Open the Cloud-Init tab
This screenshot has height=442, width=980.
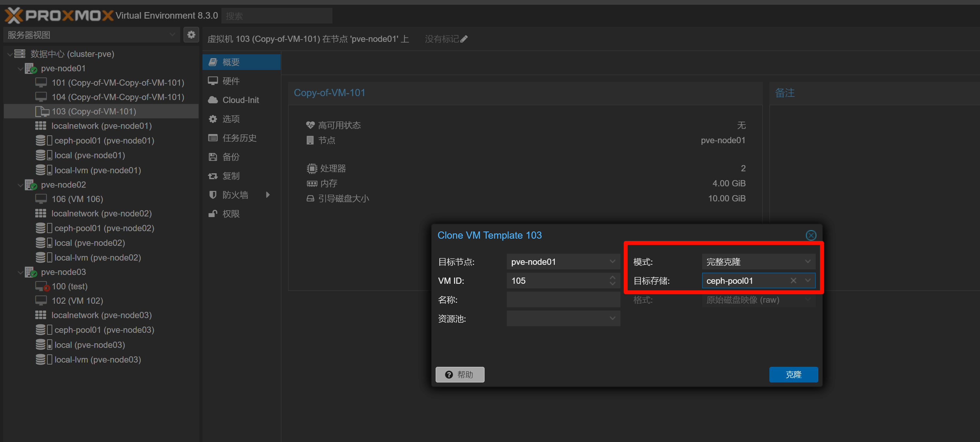(242, 100)
